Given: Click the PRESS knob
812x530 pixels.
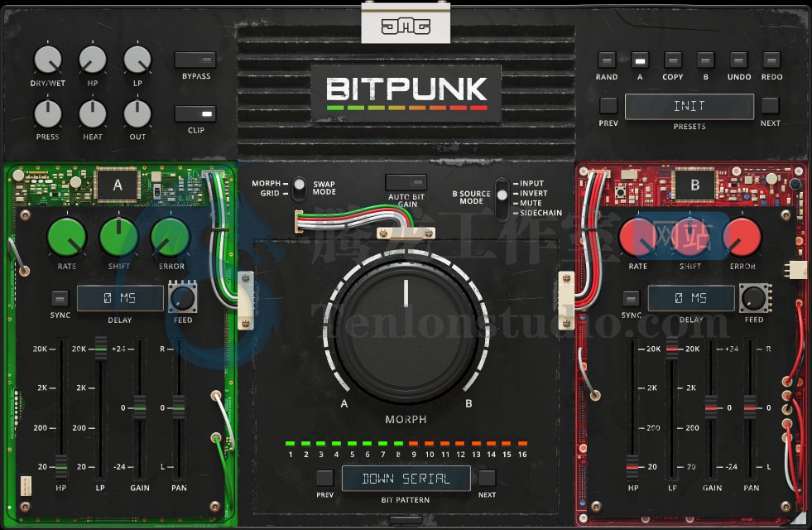Looking at the screenshot, I should [x=48, y=113].
